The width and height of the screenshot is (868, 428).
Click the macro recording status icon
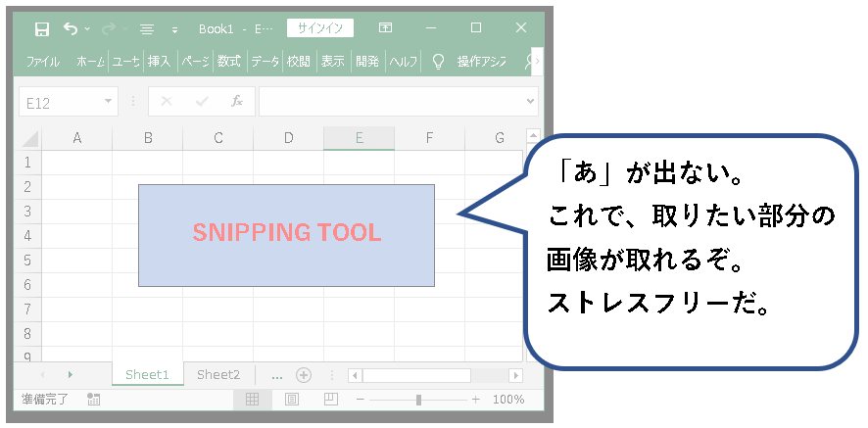(93, 400)
